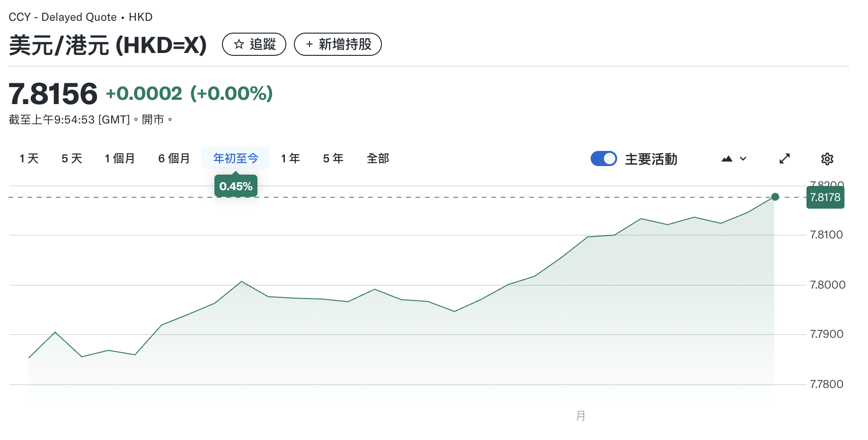Click the plus icon in 新增持股 button
868x440 pixels.
pyautogui.click(x=309, y=44)
